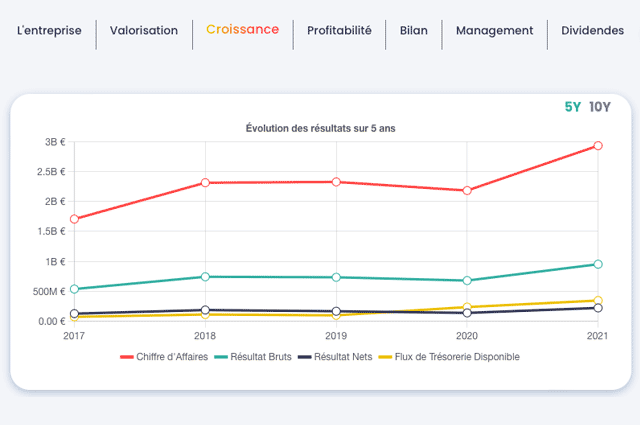The width and height of the screenshot is (640, 425).
Task: Click the red Chiffre d'Affaires legend swatch
Action: pyautogui.click(x=127, y=357)
